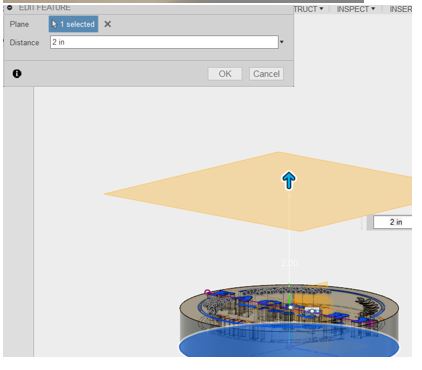This screenshot has width=422, height=370.
Task: Click the Distance input field
Action: tap(164, 42)
